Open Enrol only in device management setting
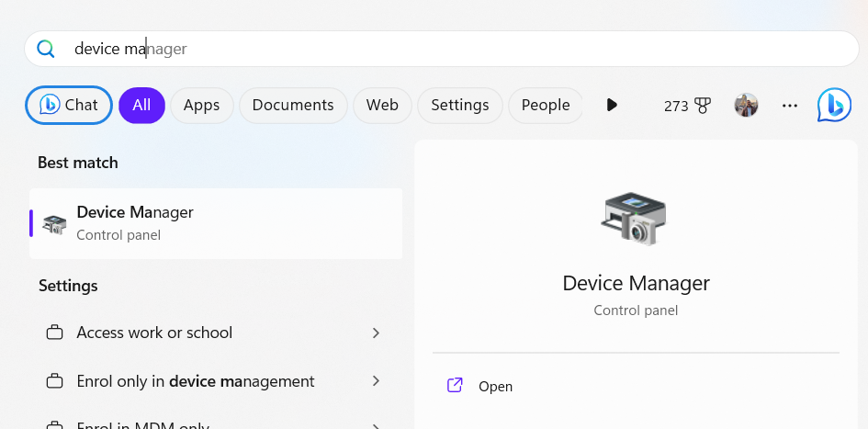Screen dimensions: 868x429 click(x=216, y=381)
